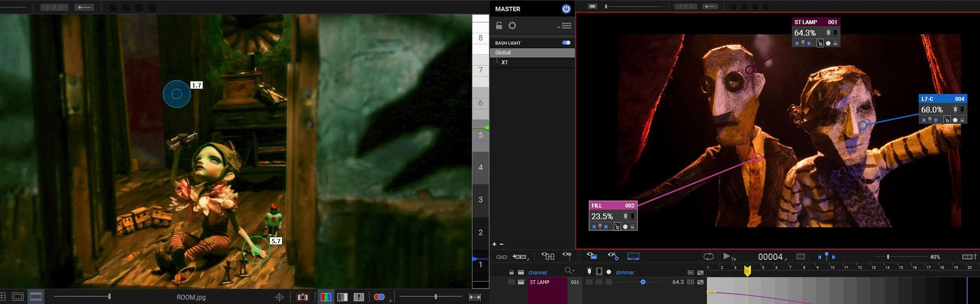Image resolution: width=980 pixels, height=304 pixels.
Task: Click the crosshair target icon
Action: pyautogui.click(x=279, y=297)
